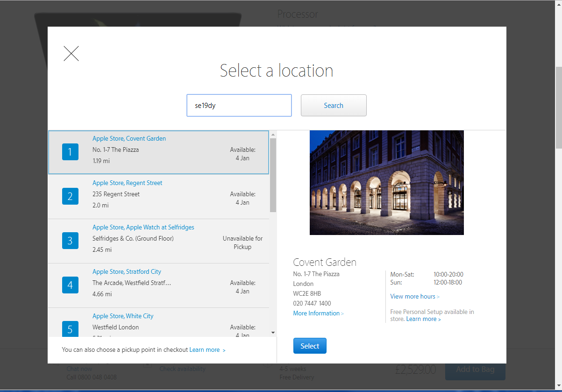The image size is (562, 392).
Task: Click the store list scroll-up arrow
Action: click(273, 134)
